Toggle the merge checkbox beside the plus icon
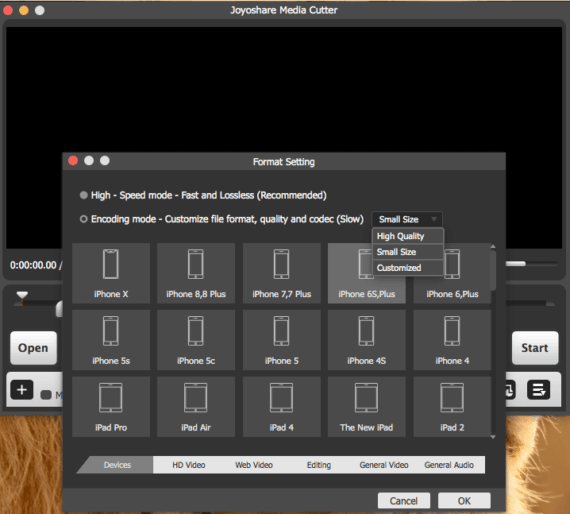The height and width of the screenshot is (514, 570). coord(46,394)
